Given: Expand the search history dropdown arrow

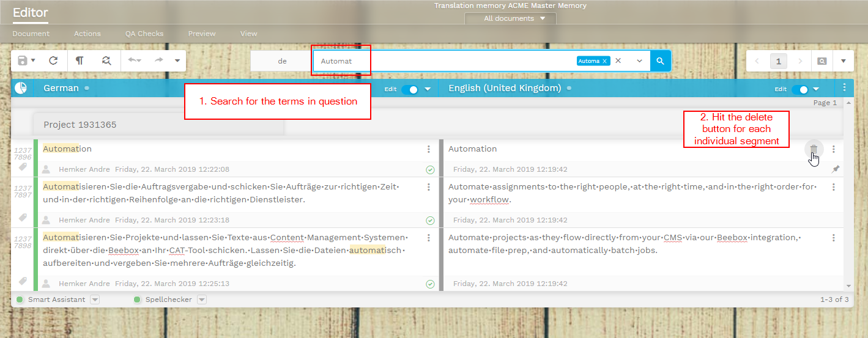Looking at the screenshot, I should pos(639,61).
